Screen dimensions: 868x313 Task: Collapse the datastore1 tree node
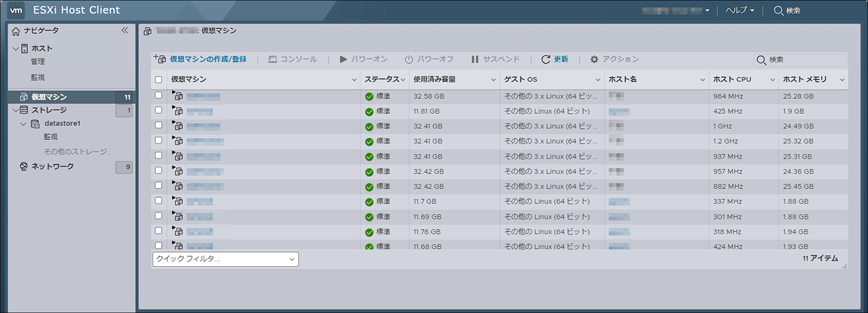click(x=24, y=124)
